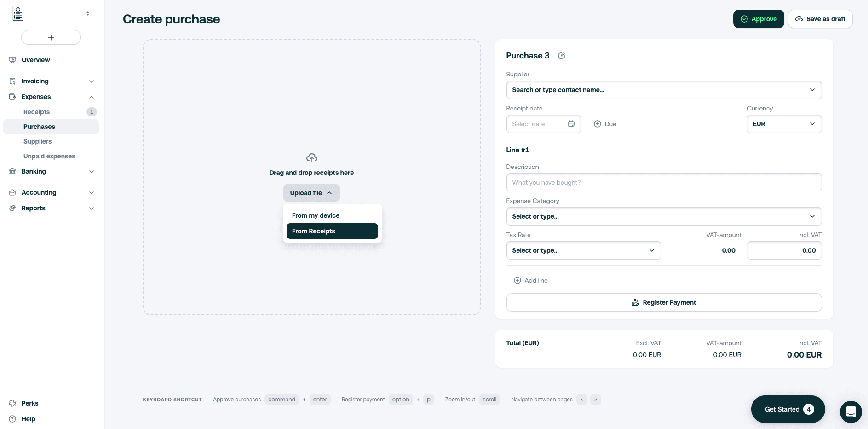
Task: Open the Expense Category selector
Action: click(664, 216)
